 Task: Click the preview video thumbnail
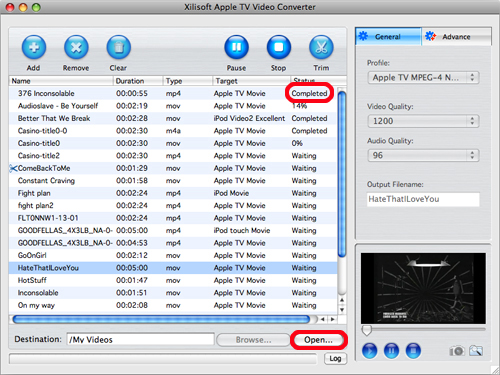click(423, 288)
